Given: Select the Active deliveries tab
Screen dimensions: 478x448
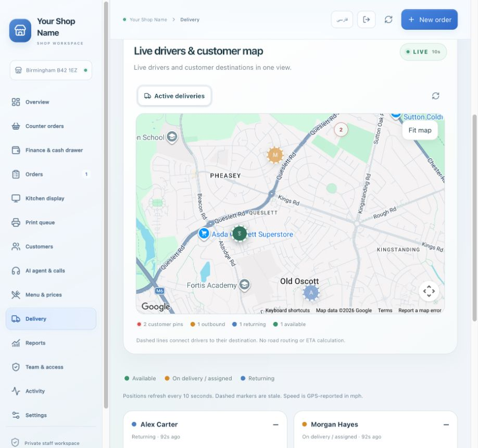Looking at the screenshot, I should pos(174,96).
